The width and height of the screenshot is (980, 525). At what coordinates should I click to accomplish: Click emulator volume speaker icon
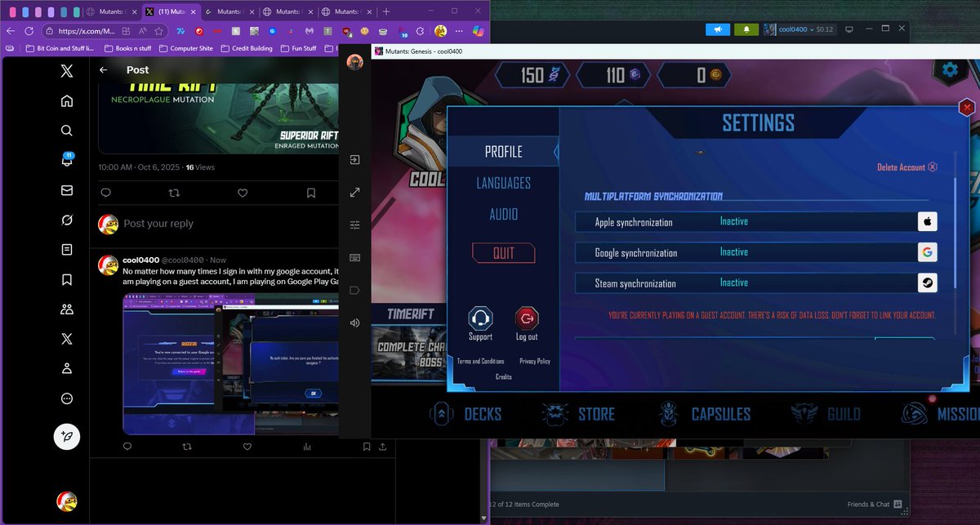354,323
